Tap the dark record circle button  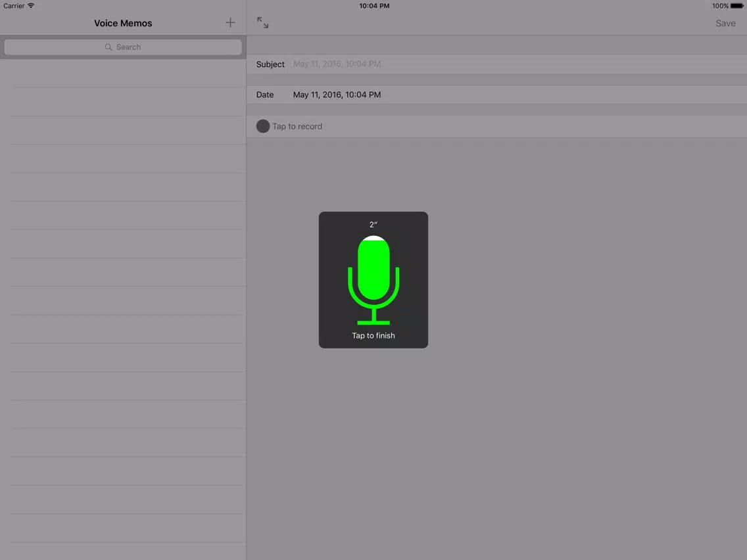click(x=262, y=126)
